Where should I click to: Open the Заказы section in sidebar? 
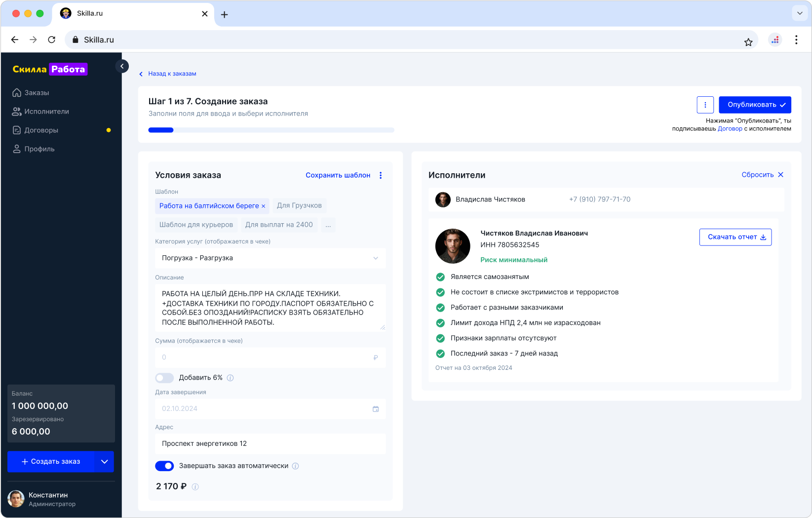pos(37,92)
